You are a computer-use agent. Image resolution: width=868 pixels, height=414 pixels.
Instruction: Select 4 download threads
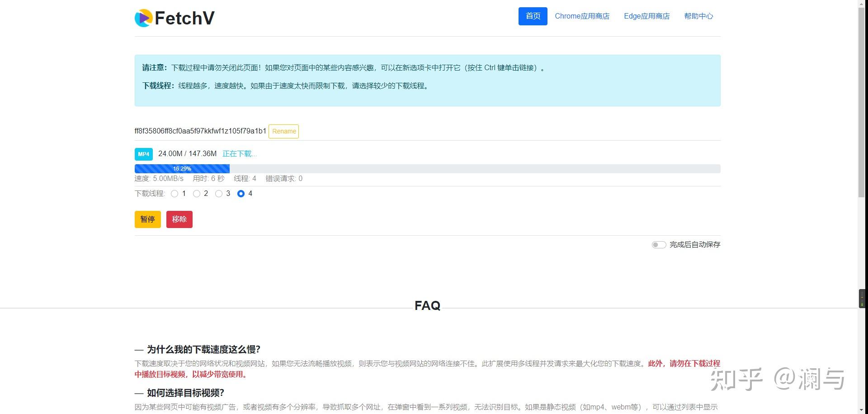(x=241, y=194)
